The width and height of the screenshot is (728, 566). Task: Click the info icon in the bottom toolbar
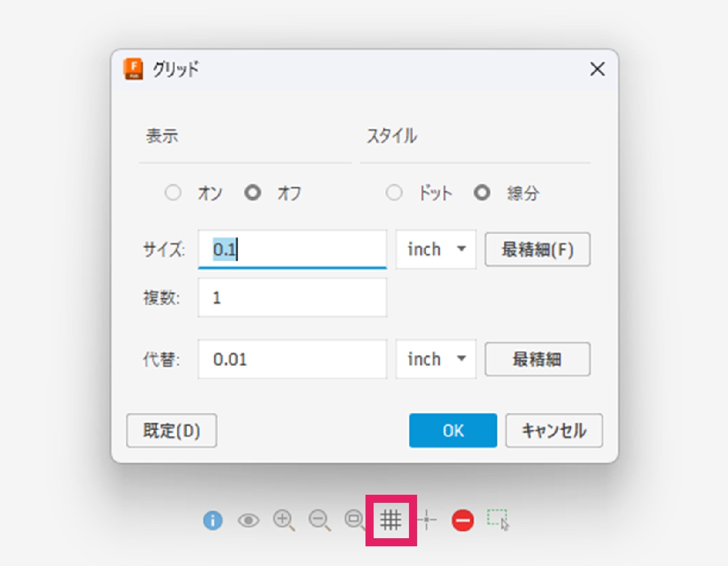(213, 520)
